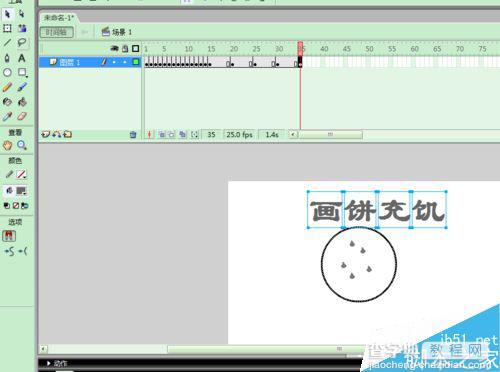Toggle lock all layers header icon
The width and height of the screenshot is (500, 372).
[x=125, y=49]
